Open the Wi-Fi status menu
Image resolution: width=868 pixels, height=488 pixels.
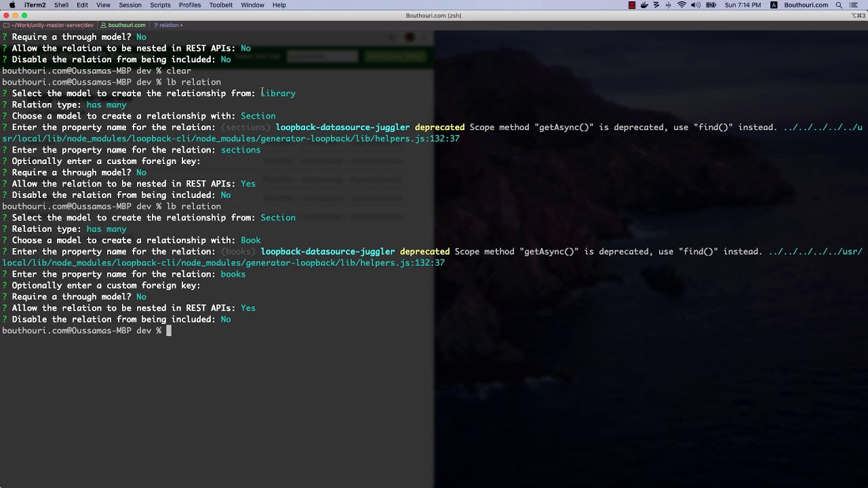(x=682, y=5)
